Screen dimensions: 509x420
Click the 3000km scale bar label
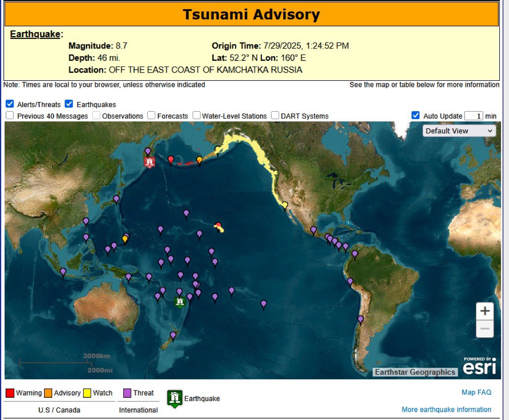pyautogui.click(x=97, y=356)
